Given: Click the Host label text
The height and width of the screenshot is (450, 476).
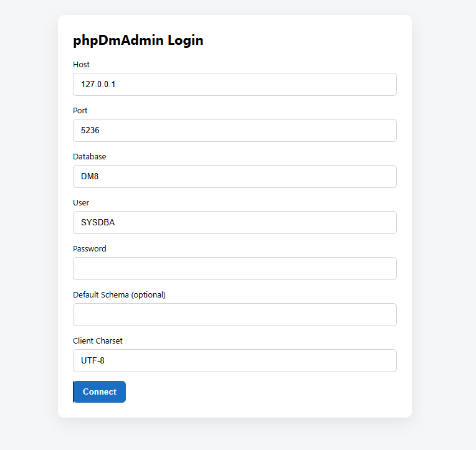Looking at the screenshot, I should [81, 65].
